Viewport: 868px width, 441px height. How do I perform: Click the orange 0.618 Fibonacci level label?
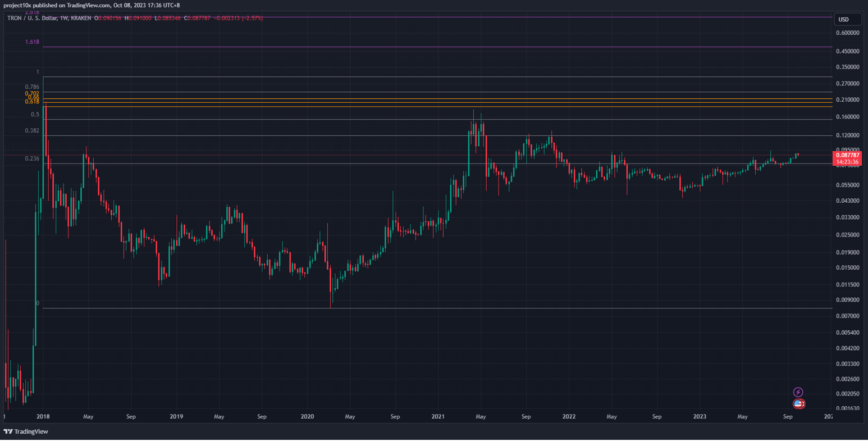pyautogui.click(x=32, y=102)
